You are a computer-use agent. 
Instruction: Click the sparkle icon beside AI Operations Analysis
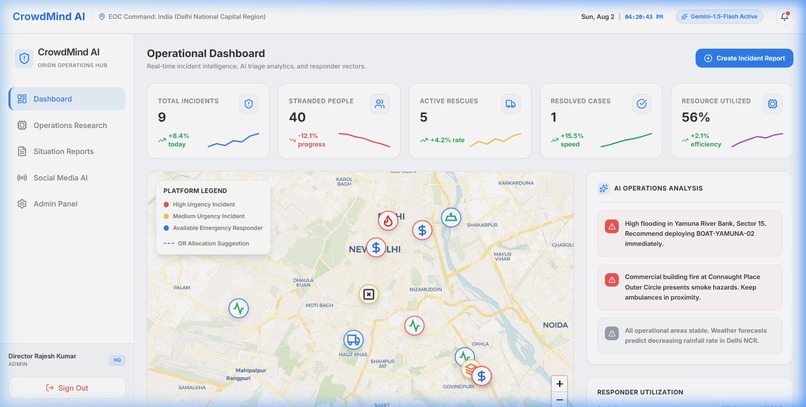click(x=603, y=188)
